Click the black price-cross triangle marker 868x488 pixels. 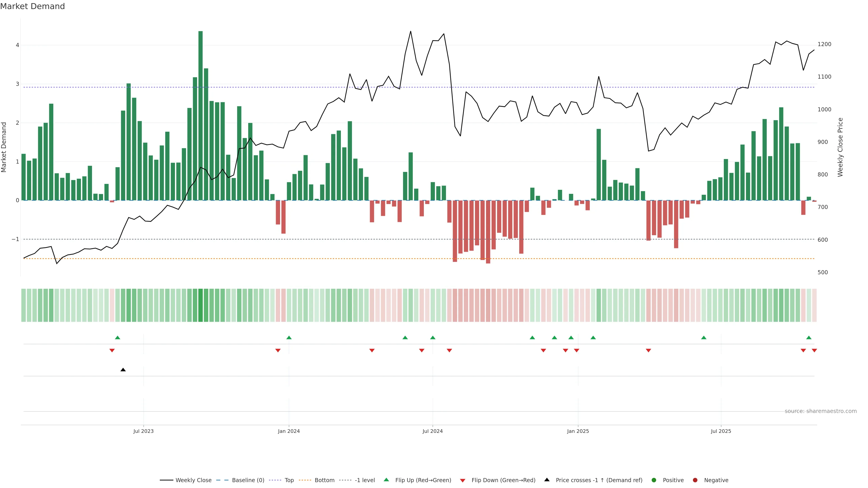point(123,370)
